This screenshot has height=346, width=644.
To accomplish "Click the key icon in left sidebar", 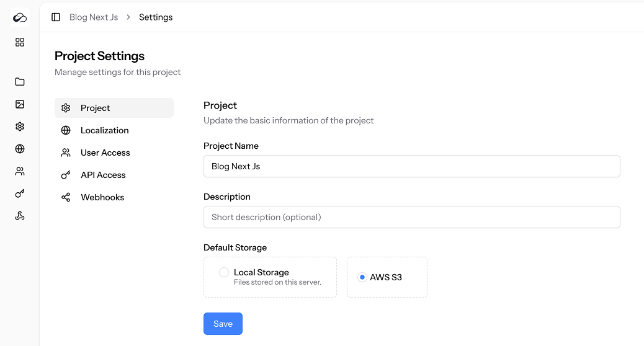I will point(20,193).
